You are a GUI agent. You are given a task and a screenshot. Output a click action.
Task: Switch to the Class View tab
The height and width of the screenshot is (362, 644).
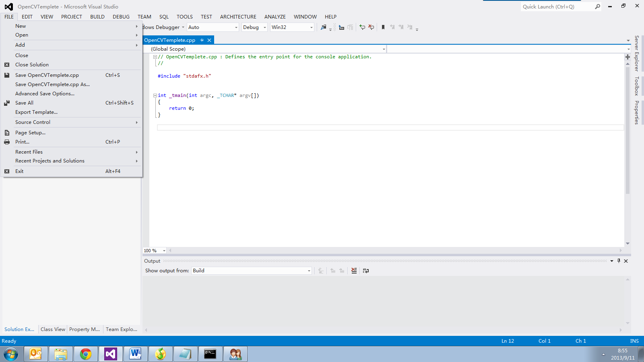click(x=53, y=329)
